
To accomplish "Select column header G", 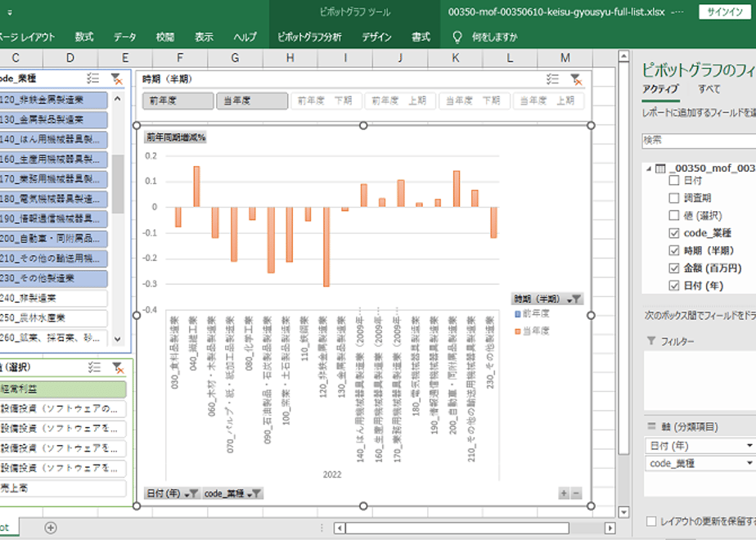I will [235, 58].
